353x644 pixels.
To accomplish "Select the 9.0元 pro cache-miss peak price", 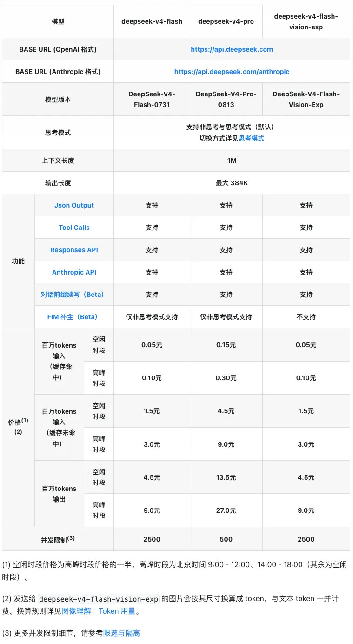I will (x=226, y=444).
